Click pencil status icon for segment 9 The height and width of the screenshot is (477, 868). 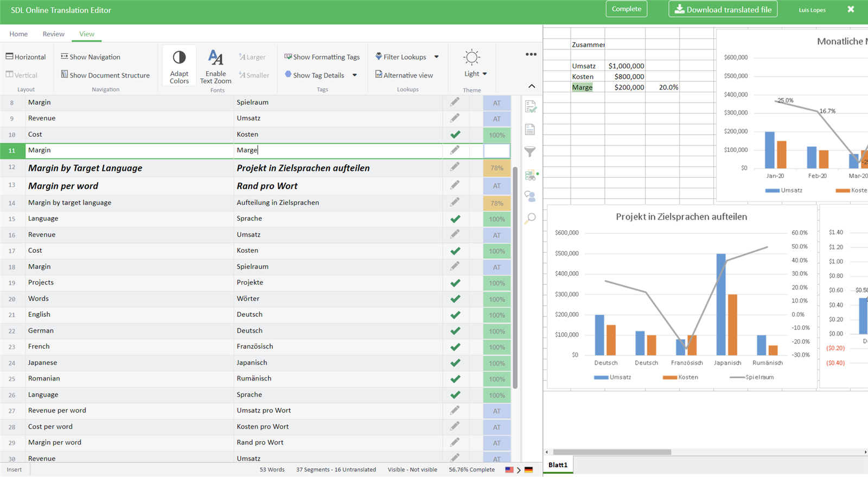455,118
